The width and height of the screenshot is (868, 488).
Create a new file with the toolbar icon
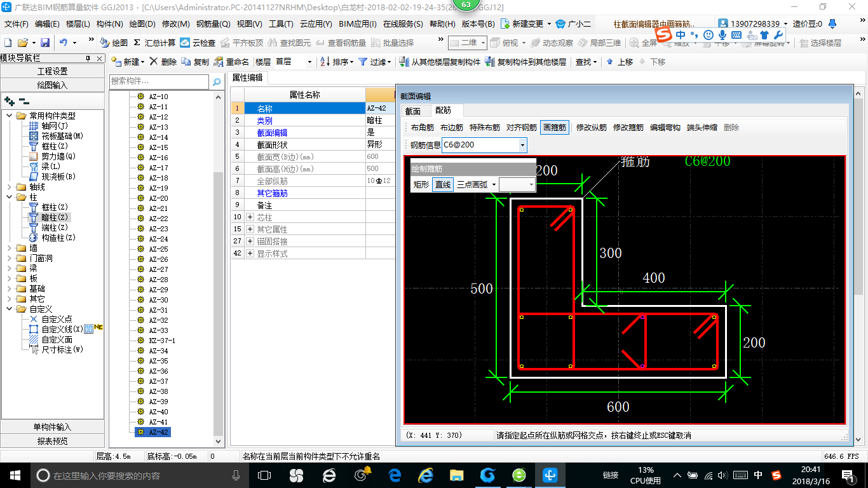8,43
